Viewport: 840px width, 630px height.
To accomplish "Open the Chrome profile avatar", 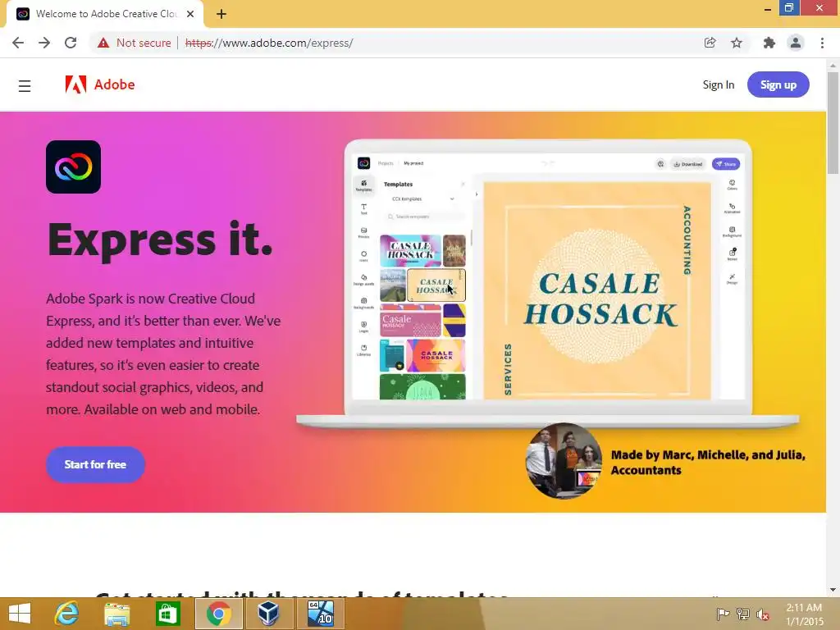I will [x=796, y=43].
